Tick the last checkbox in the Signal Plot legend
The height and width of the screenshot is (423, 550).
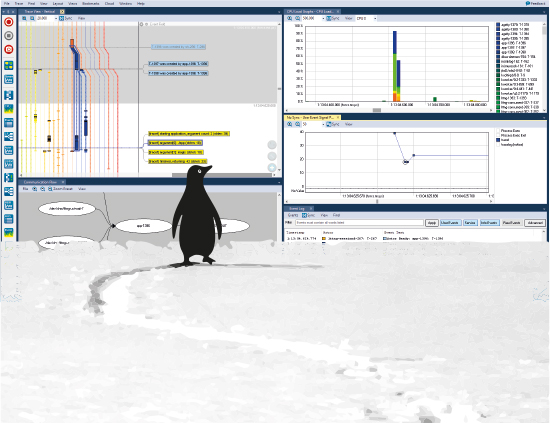(498, 144)
